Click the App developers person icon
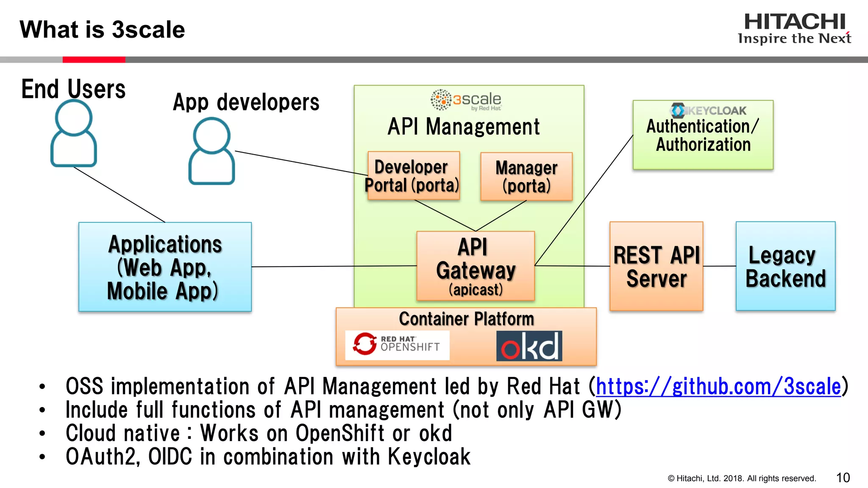The height and width of the screenshot is (488, 868). [x=211, y=151]
